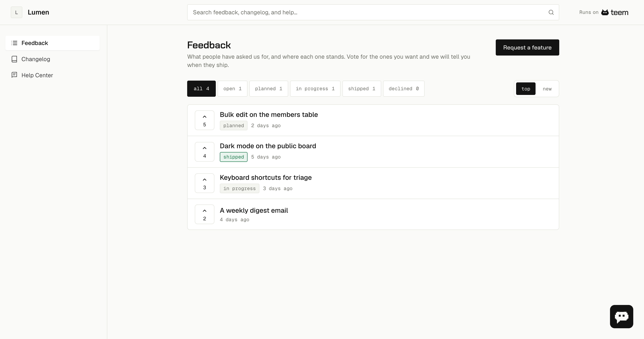Click the '3 days ago' timestamp

pyautogui.click(x=278, y=189)
